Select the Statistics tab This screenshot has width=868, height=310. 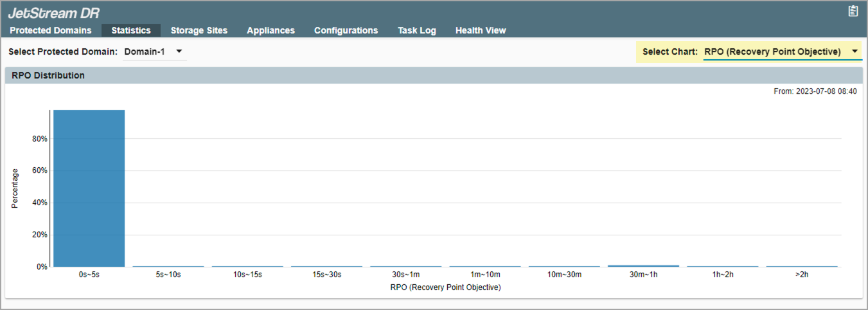pyautogui.click(x=131, y=30)
